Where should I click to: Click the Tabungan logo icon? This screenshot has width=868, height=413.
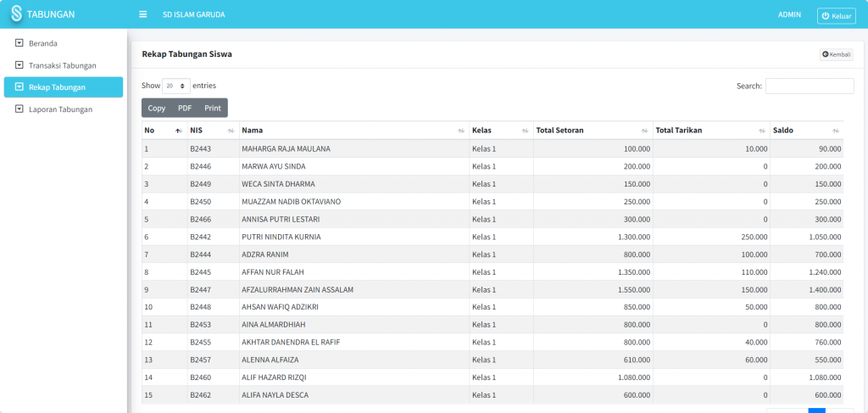click(17, 14)
